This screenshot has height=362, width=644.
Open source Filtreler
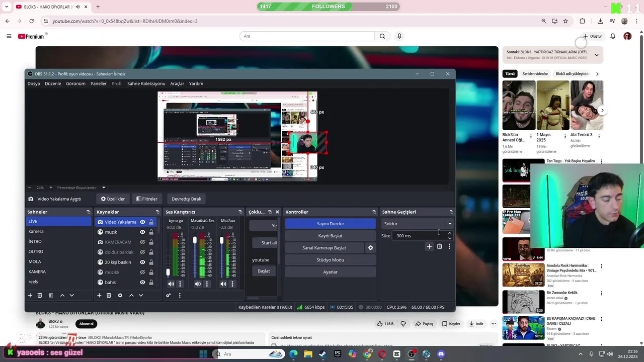[147, 199]
